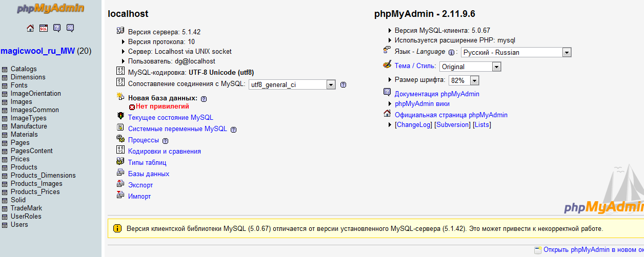The width and height of the screenshot is (644, 257).
Task: Click the SQL documentation bubble icon
Action: [x=70, y=28]
